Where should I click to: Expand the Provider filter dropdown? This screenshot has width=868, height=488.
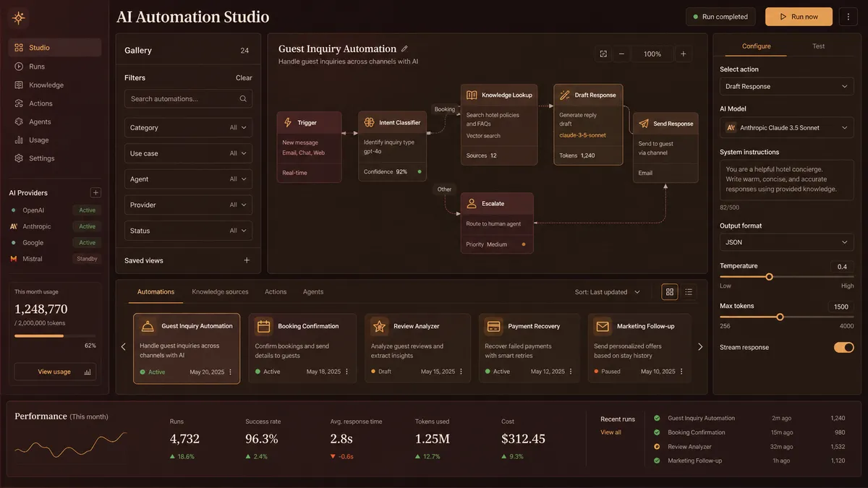tap(188, 205)
